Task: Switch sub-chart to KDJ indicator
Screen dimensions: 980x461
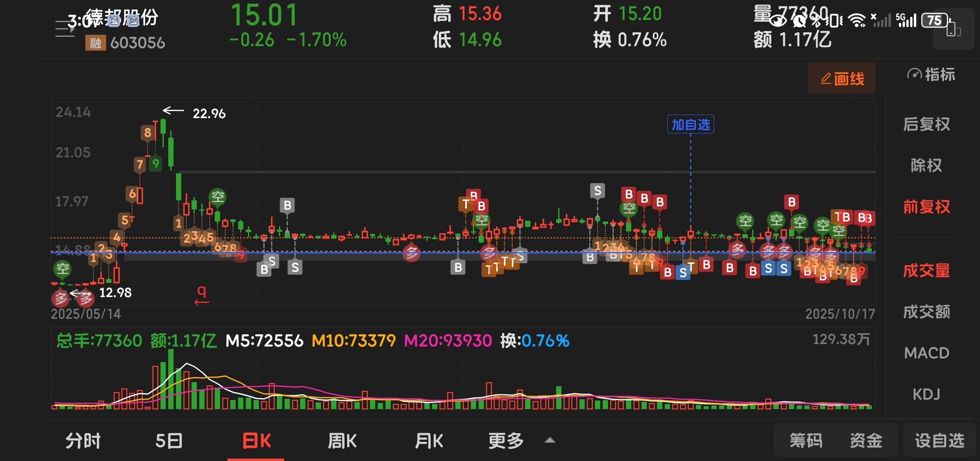Action: 926,394
